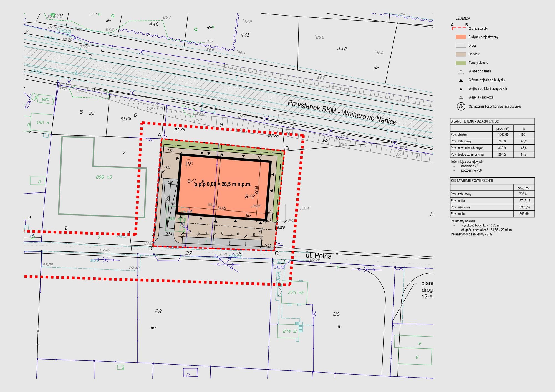
Task: Click the 'Pow. naw. utwardzonych' row label
Action: pyautogui.click(x=467, y=148)
